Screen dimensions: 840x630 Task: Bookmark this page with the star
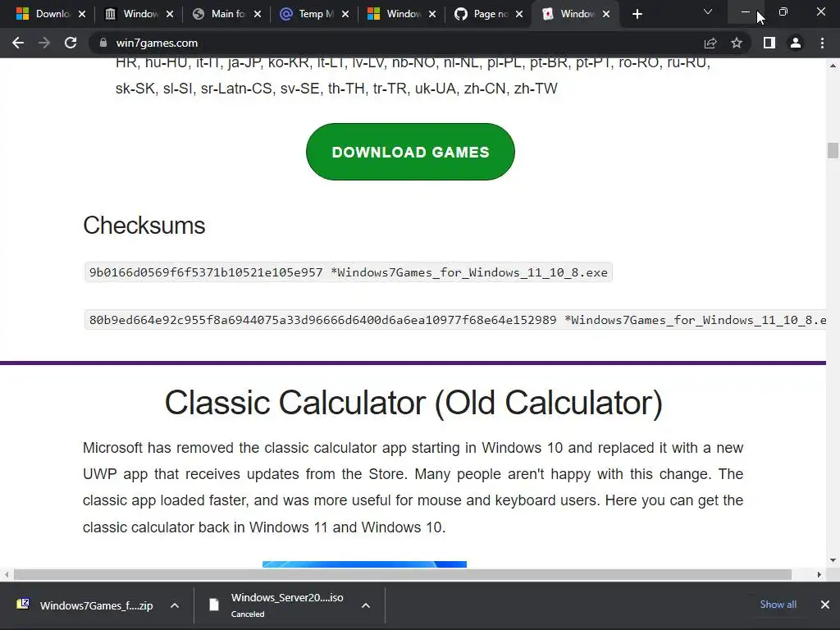[x=737, y=43]
